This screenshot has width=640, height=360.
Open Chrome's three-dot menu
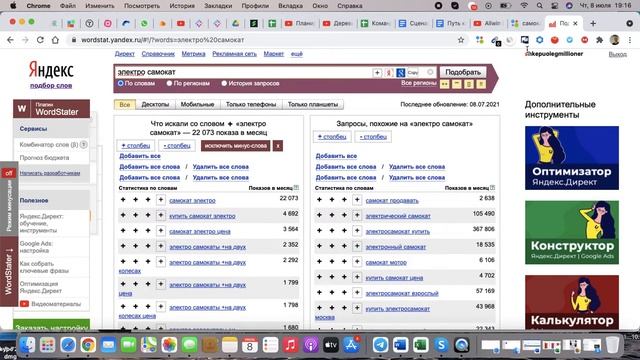630,40
